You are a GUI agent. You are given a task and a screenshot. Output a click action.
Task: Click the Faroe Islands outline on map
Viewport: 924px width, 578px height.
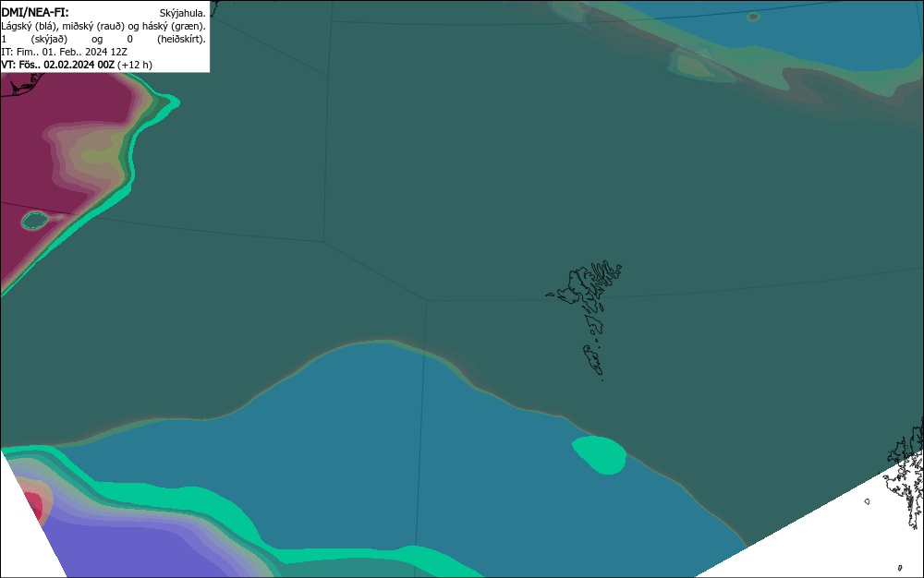coord(584,319)
